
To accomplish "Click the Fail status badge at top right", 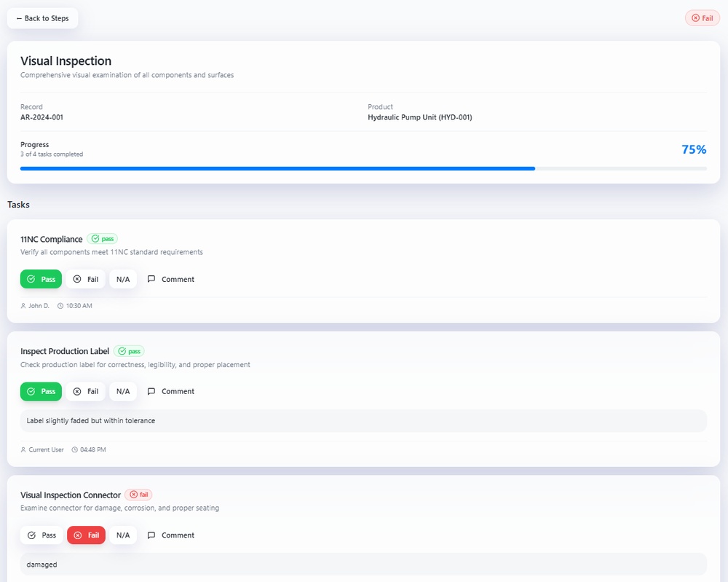I will [702, 18].
